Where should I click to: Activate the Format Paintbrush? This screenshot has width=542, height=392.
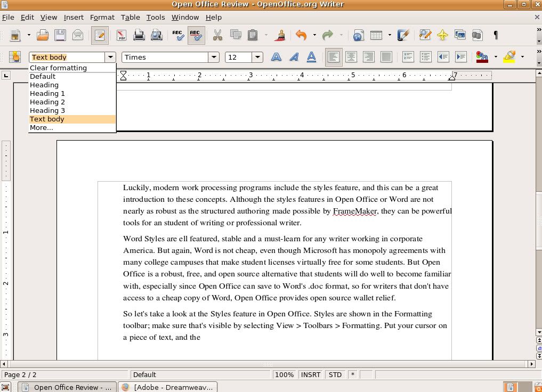point(280,35)
